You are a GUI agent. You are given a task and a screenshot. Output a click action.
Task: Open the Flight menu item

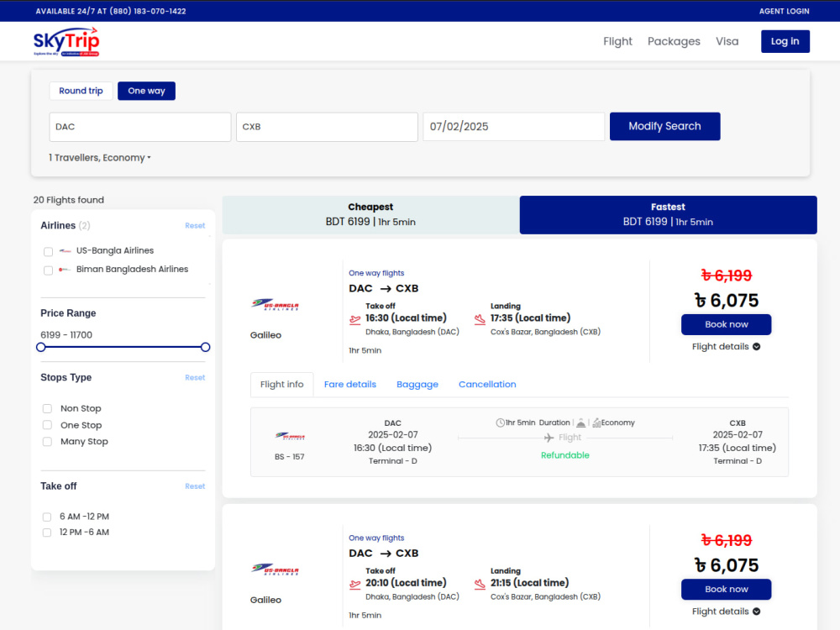617,41
